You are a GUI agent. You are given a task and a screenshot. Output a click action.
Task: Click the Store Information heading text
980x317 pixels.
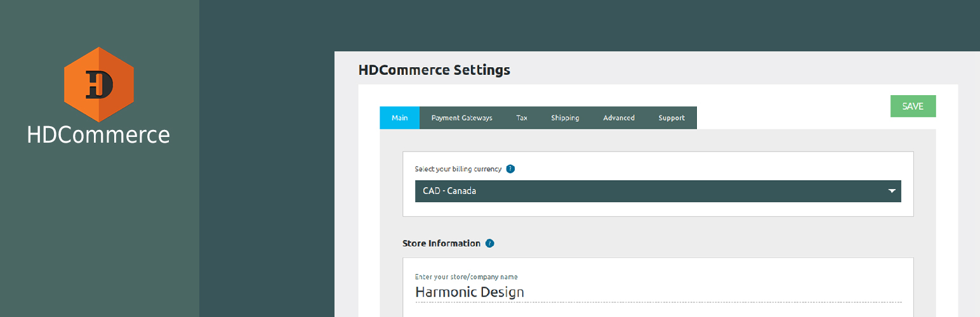[x=441, y=243]
